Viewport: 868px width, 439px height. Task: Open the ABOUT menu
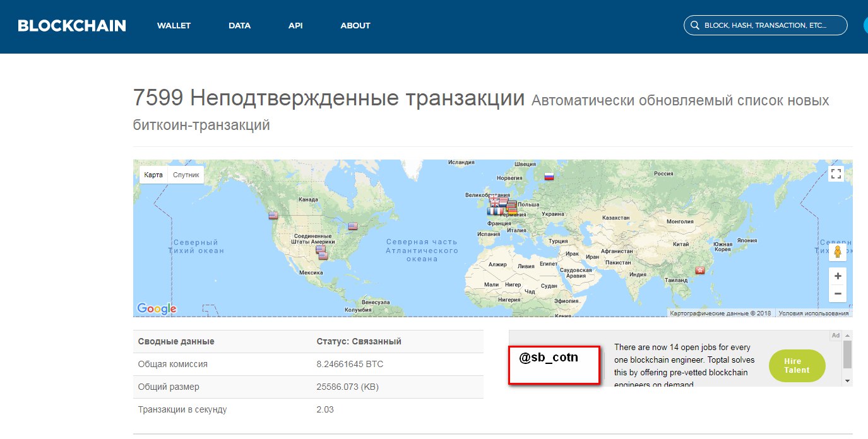coord(355,26)
